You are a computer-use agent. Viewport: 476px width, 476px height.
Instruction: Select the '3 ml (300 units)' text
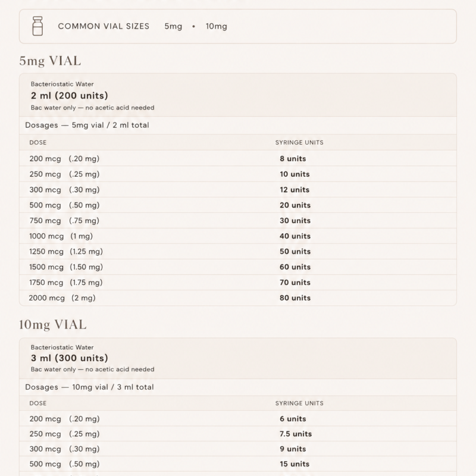pos(70,358)
